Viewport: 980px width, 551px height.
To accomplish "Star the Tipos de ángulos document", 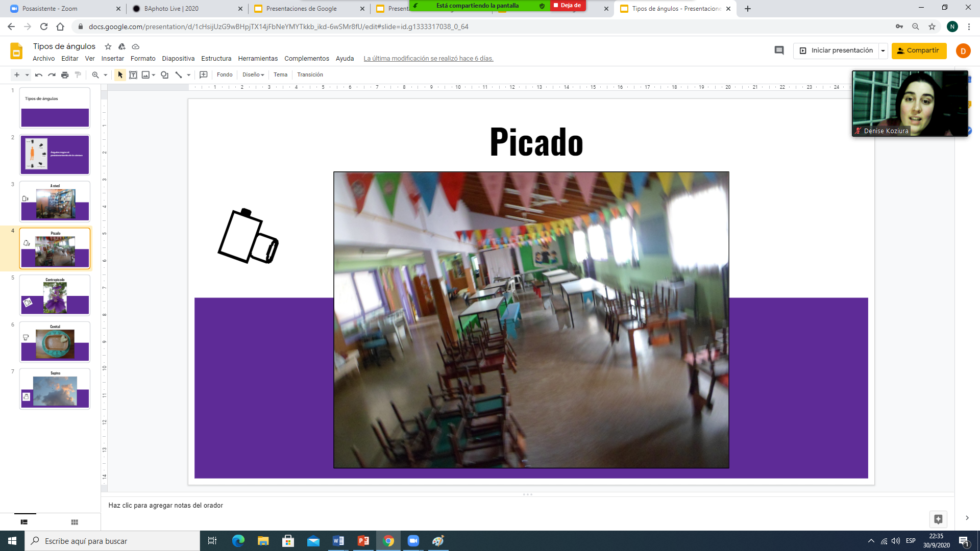I will tap(108, 46).
